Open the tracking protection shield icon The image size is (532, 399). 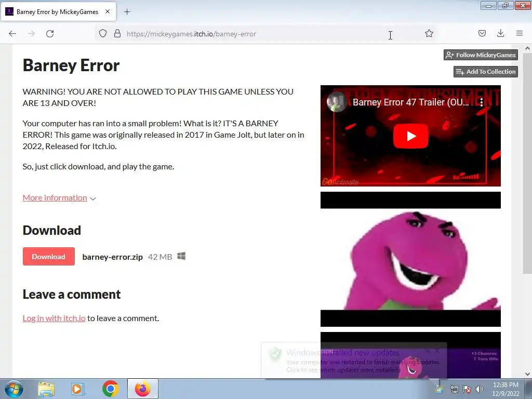pyautogui.click(x=103, y=33)
